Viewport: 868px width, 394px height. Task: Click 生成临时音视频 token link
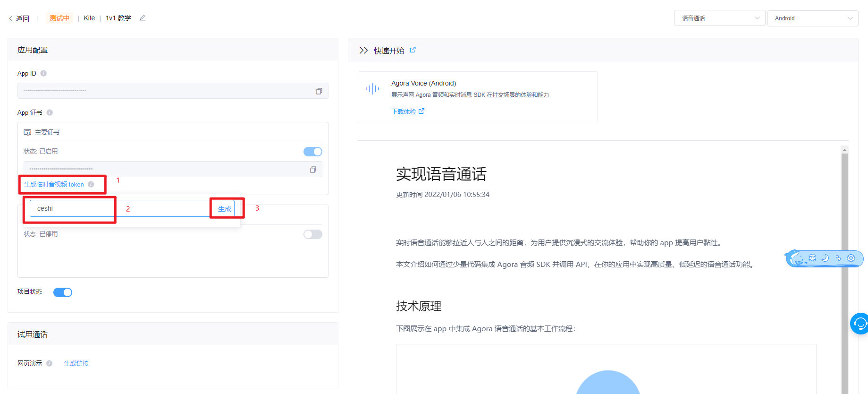54,184
